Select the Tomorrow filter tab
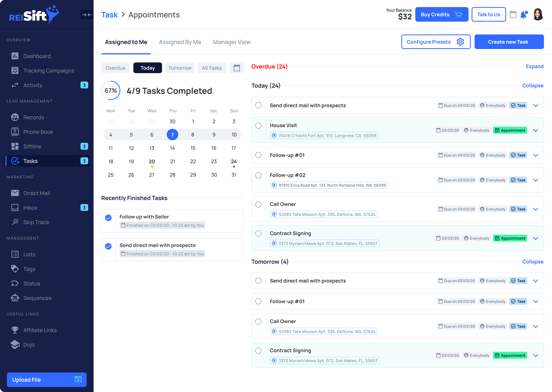The height and width of the screenshot is (392, 552). [x=180, y=68]
